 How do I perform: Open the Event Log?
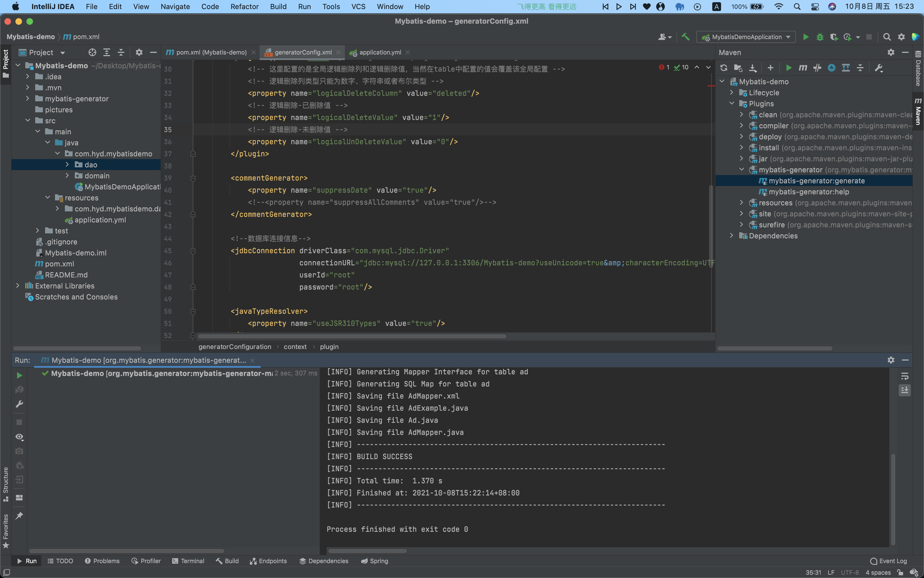pyautogui.click(x=889, y=561)
